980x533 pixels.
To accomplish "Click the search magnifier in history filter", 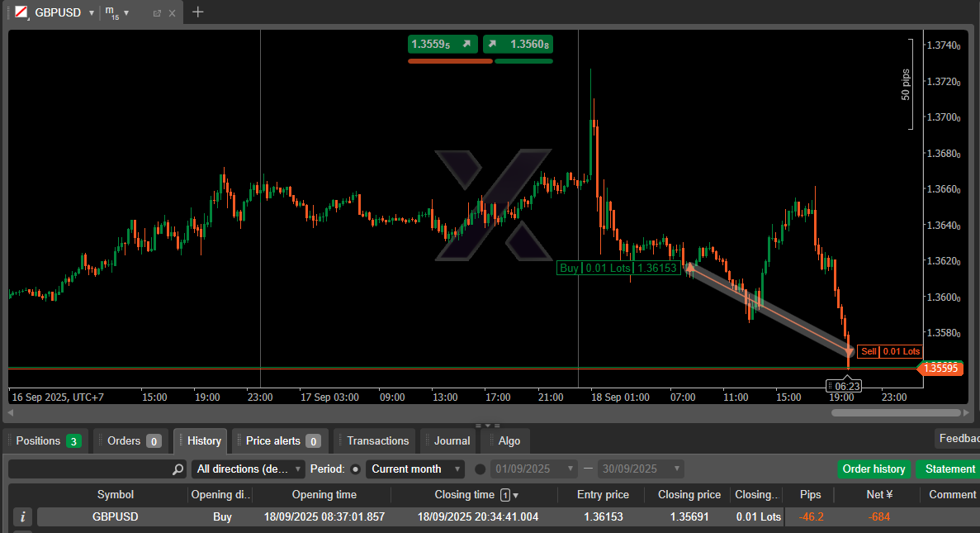I will click(178, 469).
